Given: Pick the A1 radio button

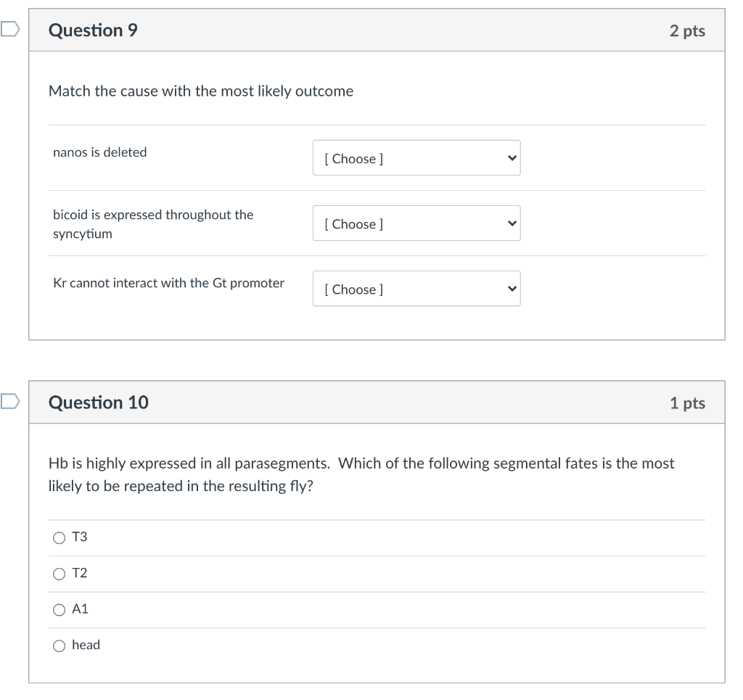Looking at the screenshot, I should click(x=59, y=610).
